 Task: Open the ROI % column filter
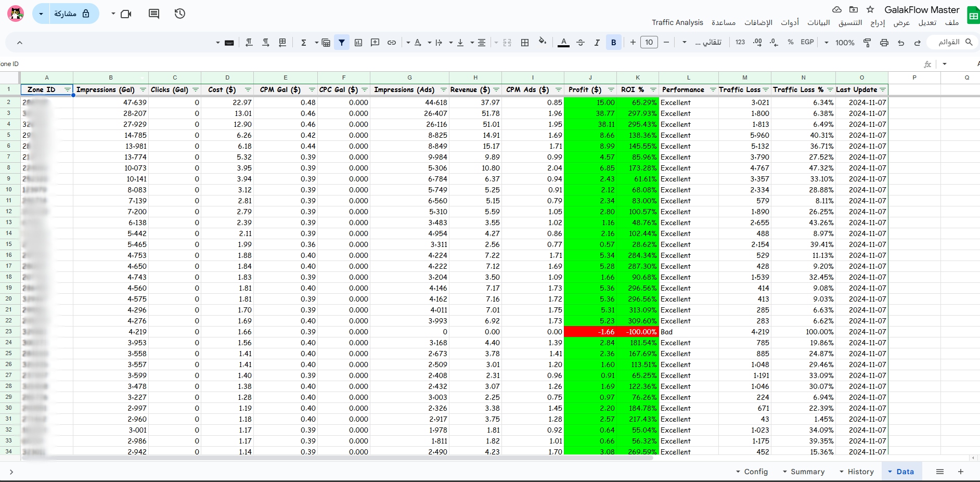[x=653, y=90]
